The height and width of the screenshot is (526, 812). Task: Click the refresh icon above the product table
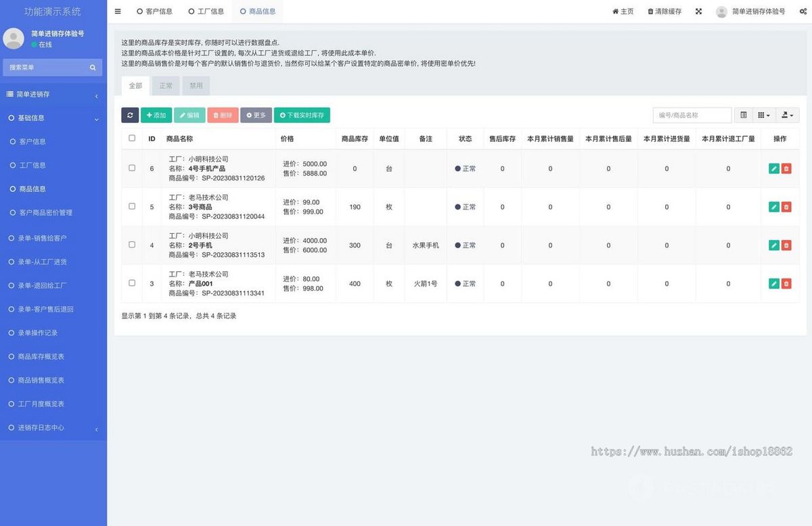(130, 115)
